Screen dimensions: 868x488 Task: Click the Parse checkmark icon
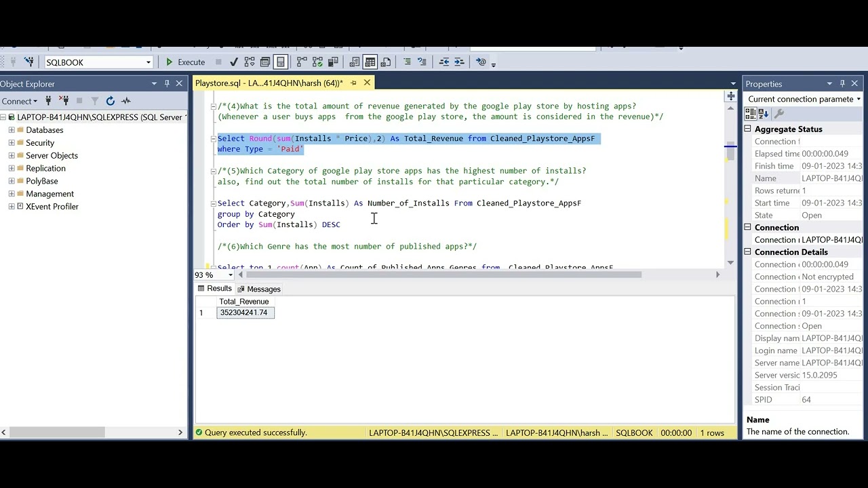tap(234, 62)
